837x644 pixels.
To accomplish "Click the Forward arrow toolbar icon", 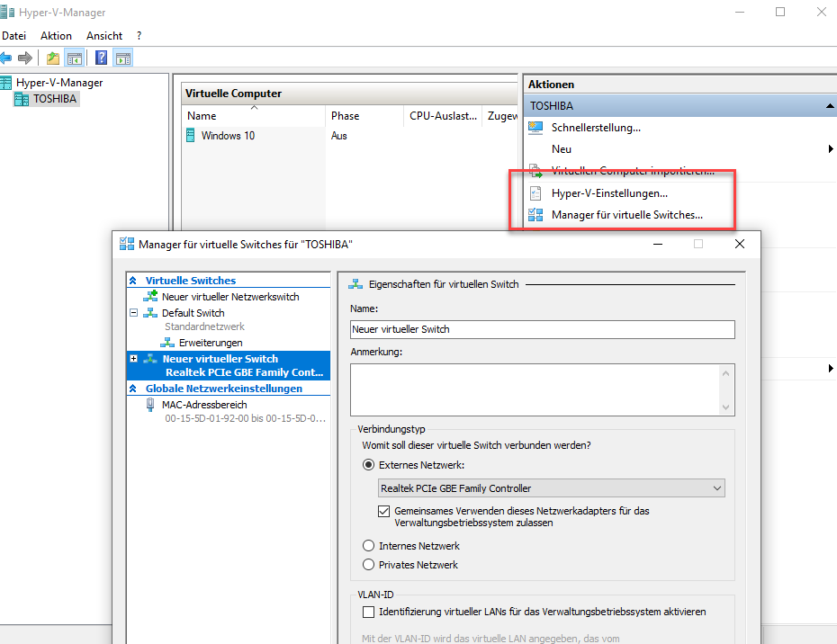I will coord(25,58).
